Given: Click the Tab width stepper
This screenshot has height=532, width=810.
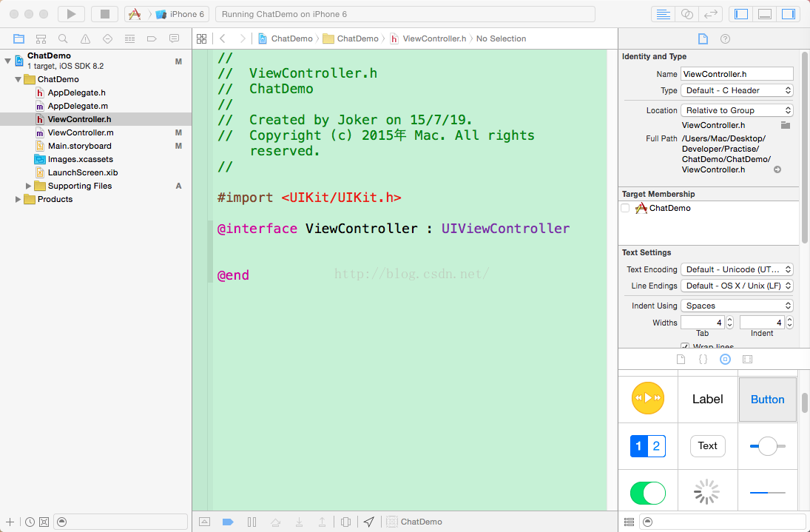Looking at the screenshot, I should pyautogui.click(x=729, y=323).
